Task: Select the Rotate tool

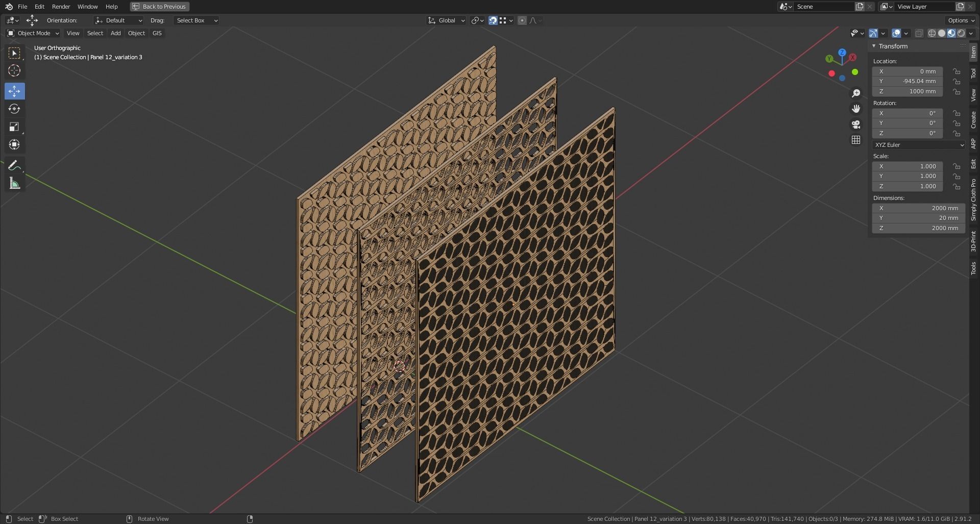Action: pos(14,109)
